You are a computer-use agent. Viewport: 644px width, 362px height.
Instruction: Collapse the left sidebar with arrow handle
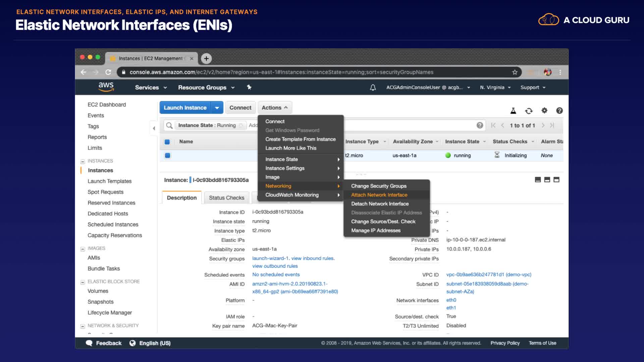click(154, 128)
